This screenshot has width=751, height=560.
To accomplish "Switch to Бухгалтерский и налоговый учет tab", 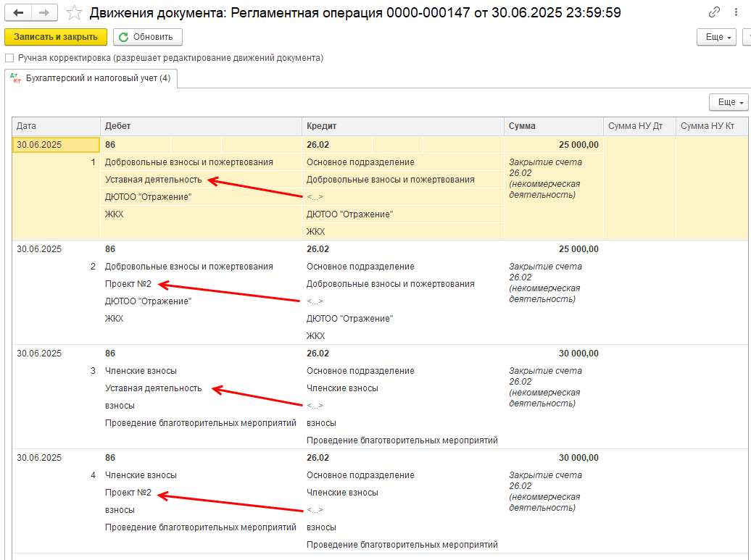I will [98, 78].
